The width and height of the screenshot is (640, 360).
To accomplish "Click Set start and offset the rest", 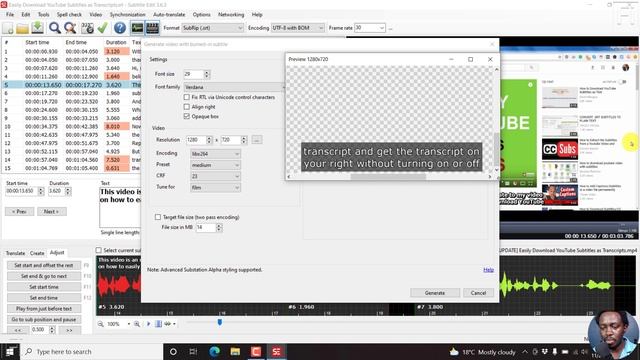I will point(44,265).
